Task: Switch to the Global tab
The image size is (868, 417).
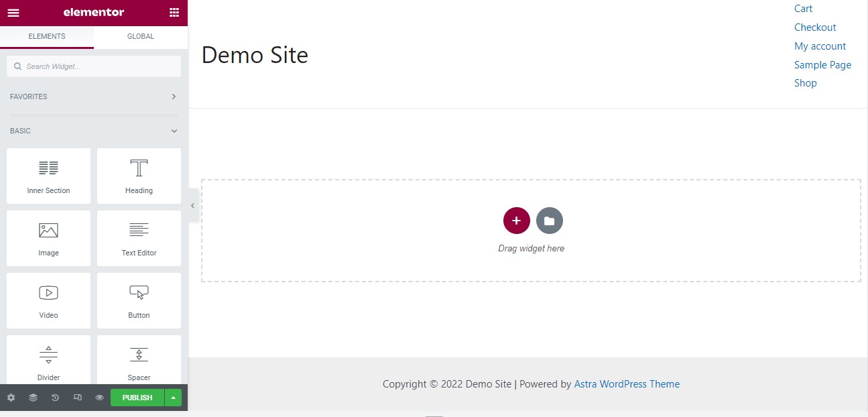Action: [x=141, y=36]
